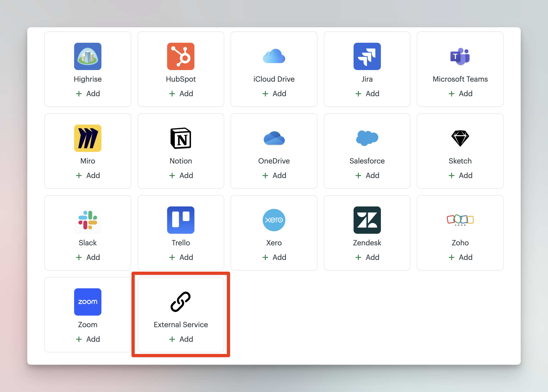Click the Sketch name label
The width and height of the screenshot is (548, 392).
[x=460, y=161]
